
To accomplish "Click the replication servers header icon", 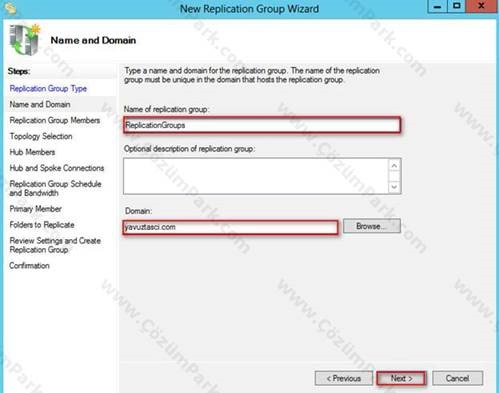I will click(x=25, y=40).
